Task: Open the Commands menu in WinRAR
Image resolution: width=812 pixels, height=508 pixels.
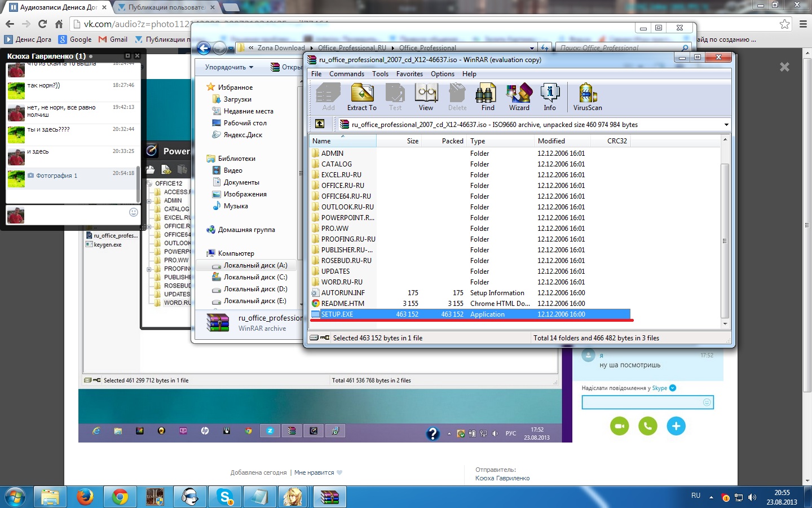Action: [x=347, y=74]
